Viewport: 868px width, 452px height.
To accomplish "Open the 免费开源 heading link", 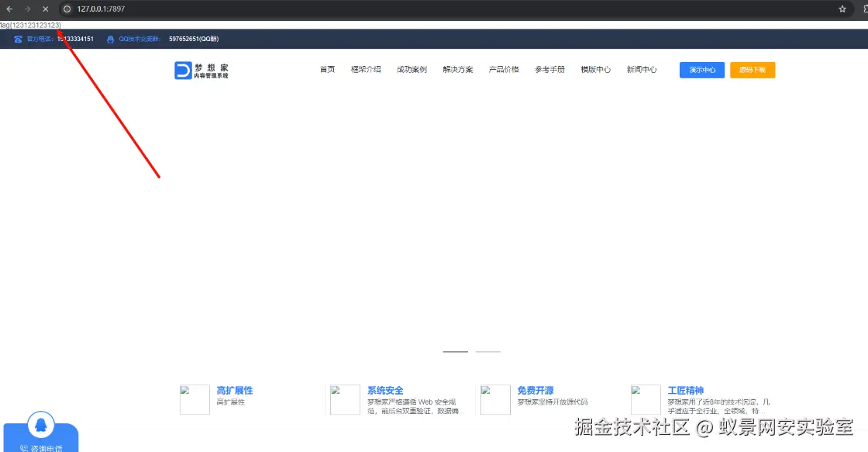I will pyautogui.click(x=536, y=391).
